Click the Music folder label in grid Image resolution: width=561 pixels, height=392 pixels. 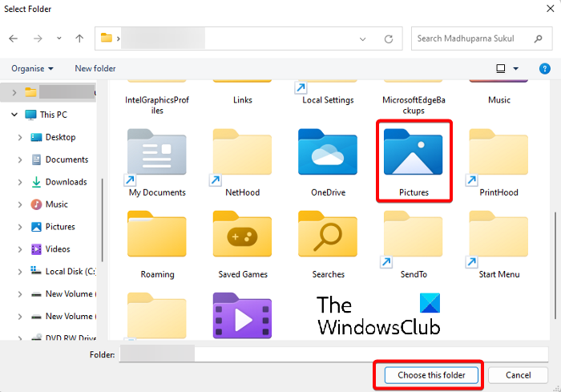[x=499, y=100]
